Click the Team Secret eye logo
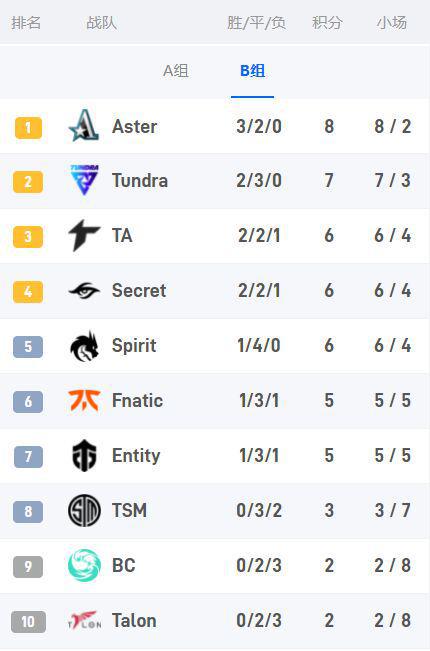The image size is (430, 651). tap(84, 291)
